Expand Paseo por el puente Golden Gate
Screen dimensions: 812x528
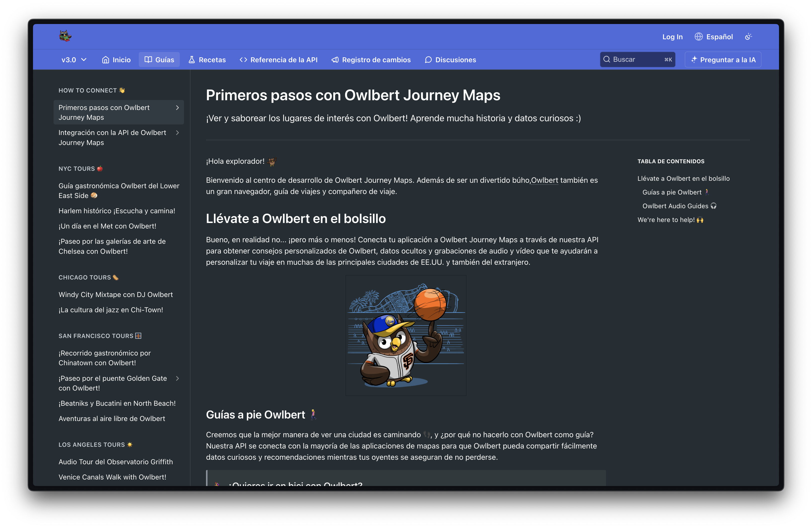177,378
